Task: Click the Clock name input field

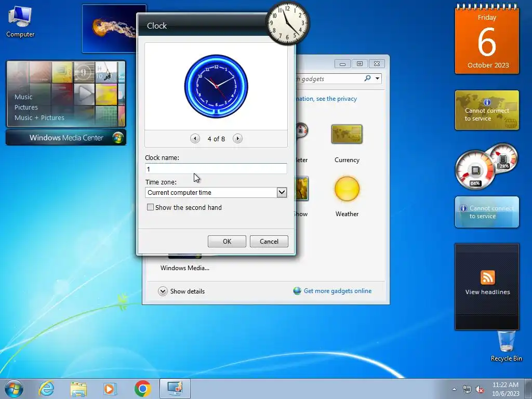Action: click(x=216, y=169)
